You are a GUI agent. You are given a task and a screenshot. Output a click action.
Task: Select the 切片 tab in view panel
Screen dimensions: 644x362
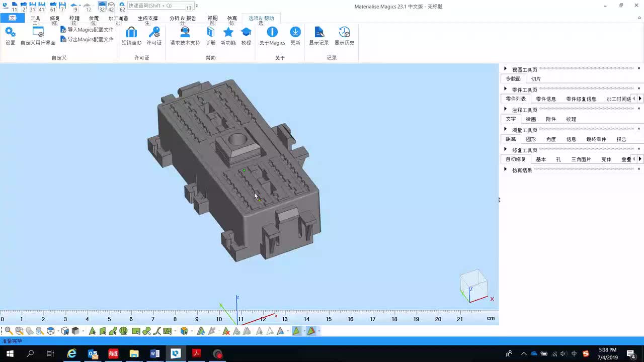point(536,79)
